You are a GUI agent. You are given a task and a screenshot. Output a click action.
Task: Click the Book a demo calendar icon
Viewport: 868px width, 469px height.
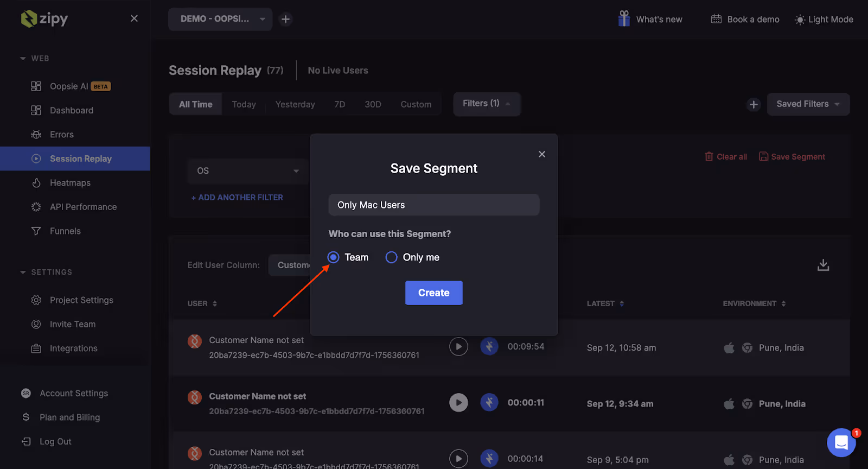[x=716, y=19]
